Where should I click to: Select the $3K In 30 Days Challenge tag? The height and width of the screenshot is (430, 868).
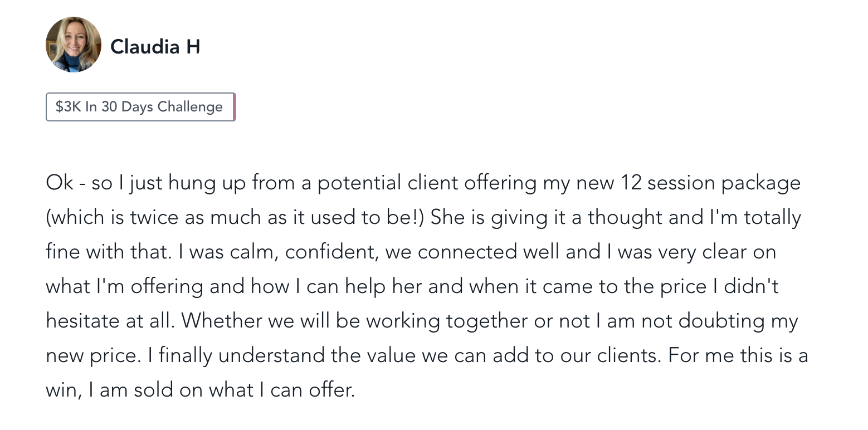pos(139,107)
